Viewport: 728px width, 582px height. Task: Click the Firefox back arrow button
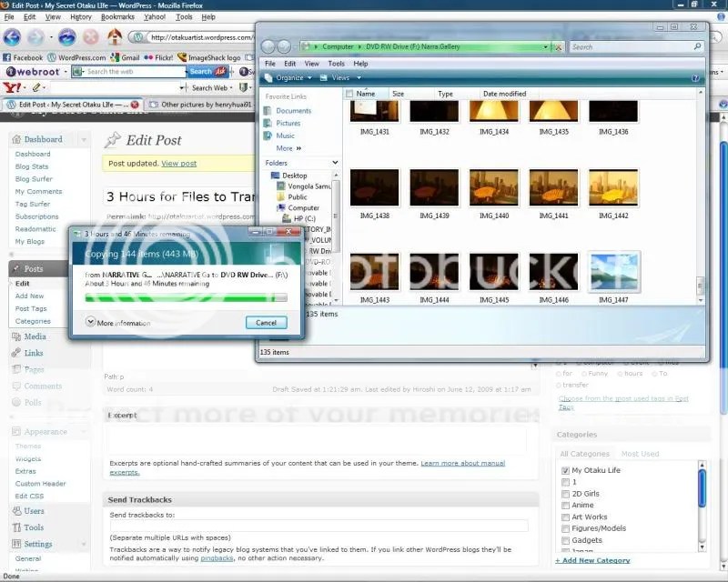[x=12, y=36]
